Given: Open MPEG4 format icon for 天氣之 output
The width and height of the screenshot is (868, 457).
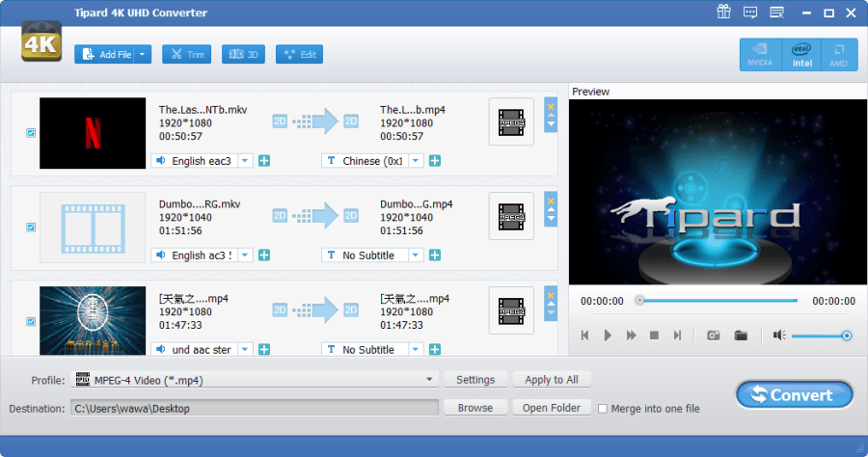Looking at the screenshot, I should coord(511,310).
